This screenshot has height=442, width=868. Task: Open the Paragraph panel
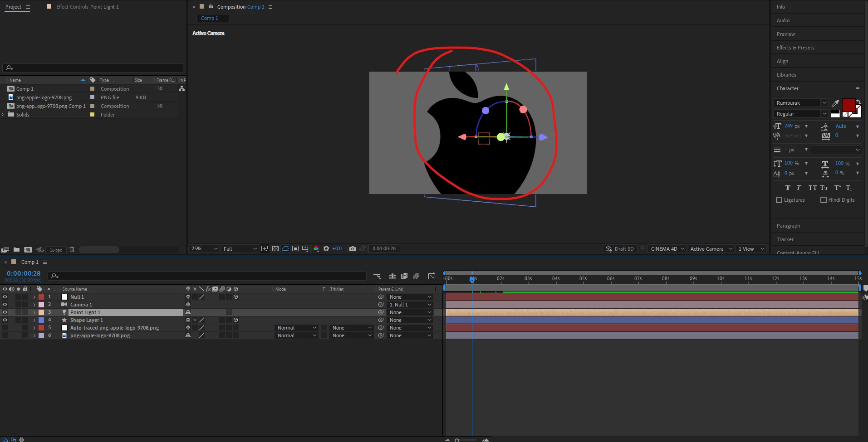click(788, 226)
